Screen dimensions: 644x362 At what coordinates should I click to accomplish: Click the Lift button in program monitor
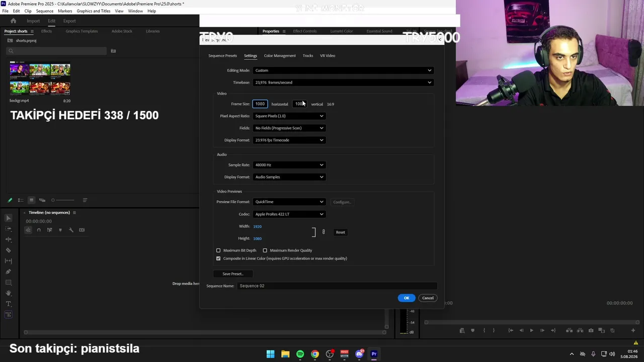[x=570, y=330]
